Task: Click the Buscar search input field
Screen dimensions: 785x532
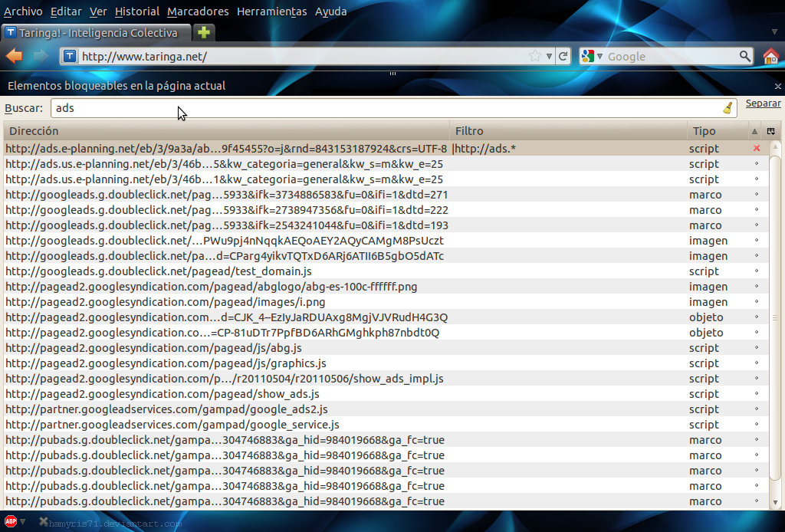Action: pos(393,108)
